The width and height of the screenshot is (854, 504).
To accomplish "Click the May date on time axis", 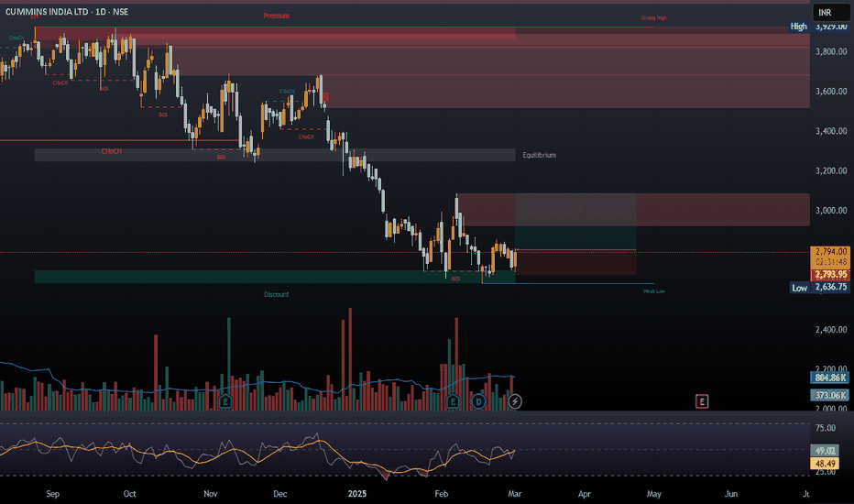I will [x=654, y=494].
